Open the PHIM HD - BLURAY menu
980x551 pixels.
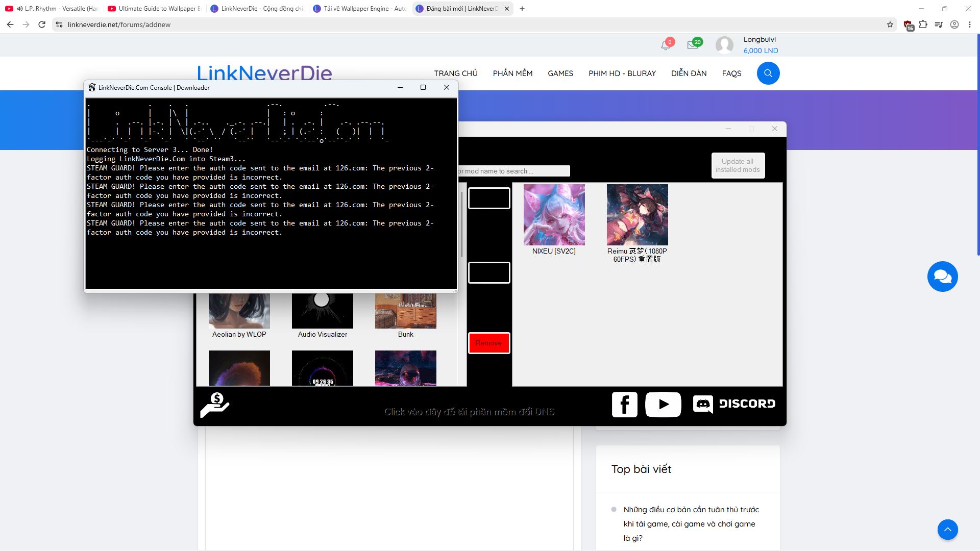pyautogui.click(x=622, y=73)
